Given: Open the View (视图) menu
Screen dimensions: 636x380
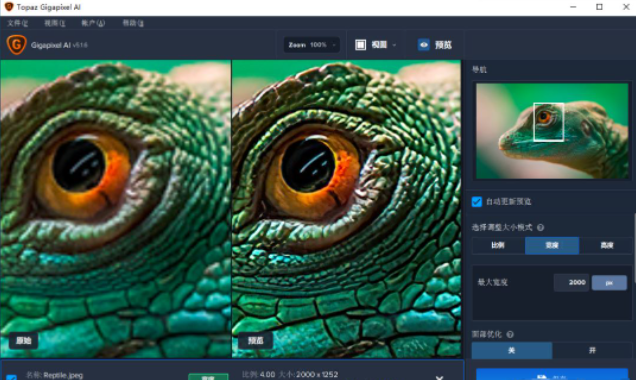Looking at the screenshot, I should click(55, 23).
